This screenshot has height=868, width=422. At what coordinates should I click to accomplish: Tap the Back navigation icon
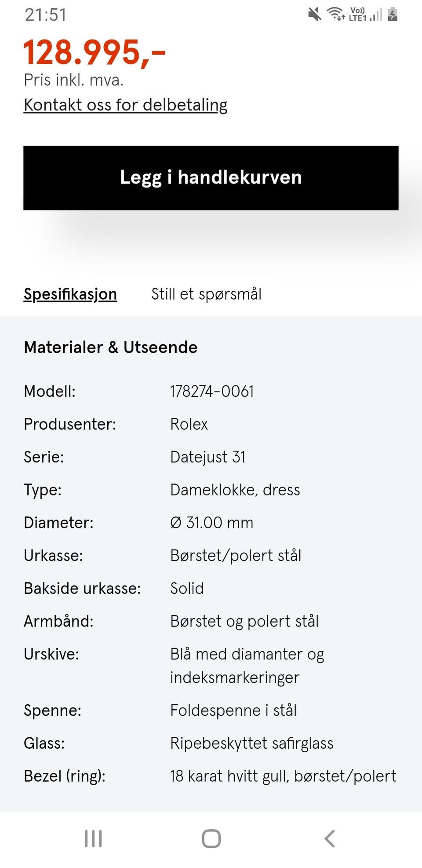(329, 838)
